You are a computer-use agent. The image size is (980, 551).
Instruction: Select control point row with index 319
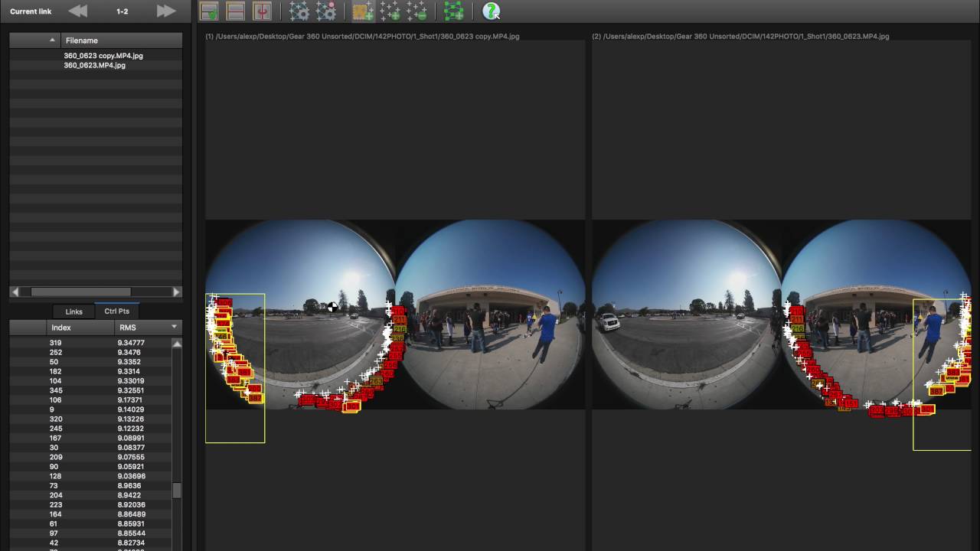click(x=90, y=343)
